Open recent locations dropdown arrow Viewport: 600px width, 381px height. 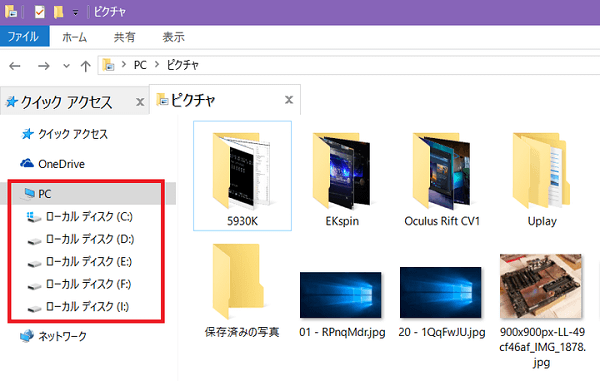[66, 66]
